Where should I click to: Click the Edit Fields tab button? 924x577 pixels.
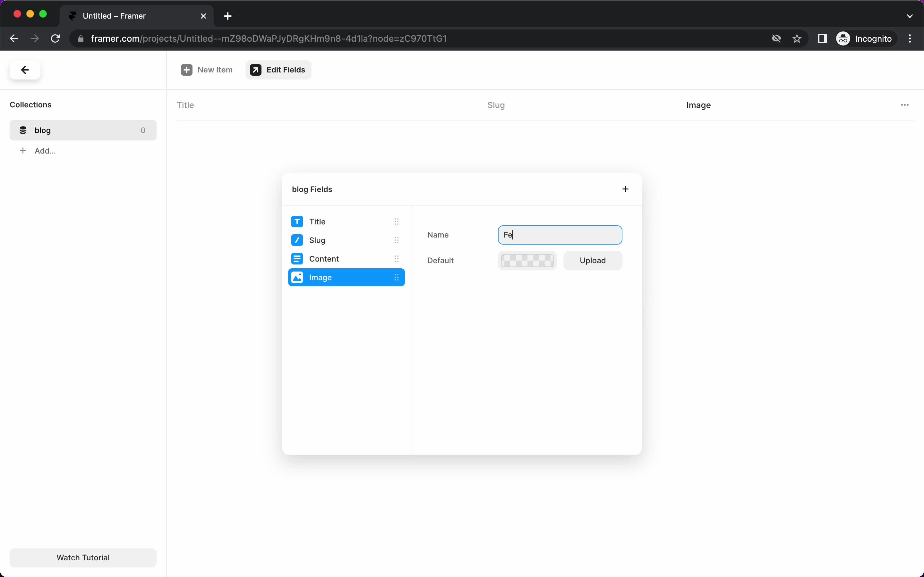coord(278,70)
